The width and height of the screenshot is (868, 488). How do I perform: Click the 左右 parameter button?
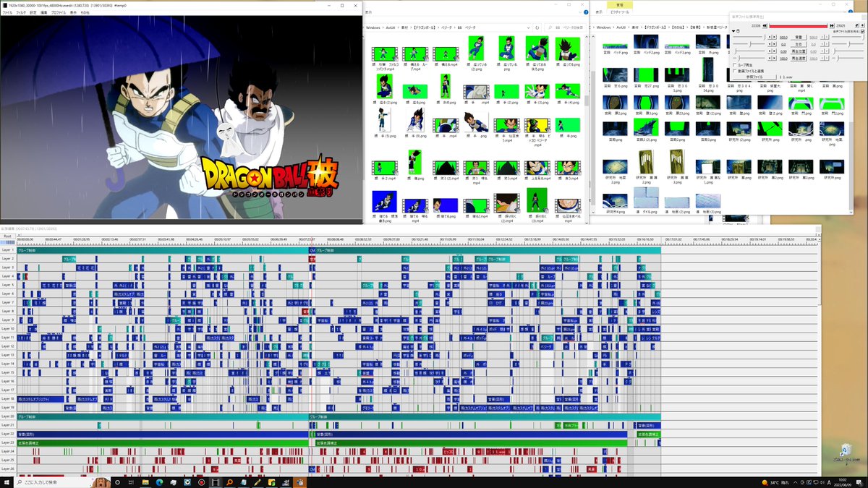click(x=799, y=45)
